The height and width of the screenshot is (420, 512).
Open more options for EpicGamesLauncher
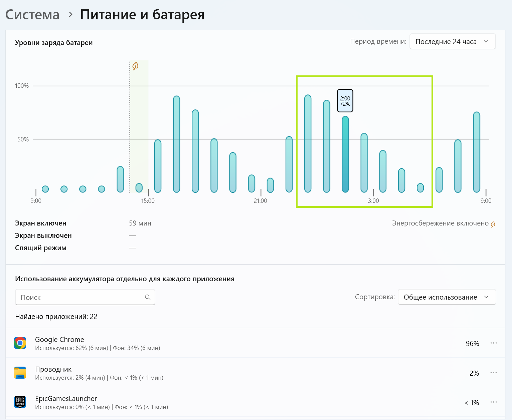[494, 402]
